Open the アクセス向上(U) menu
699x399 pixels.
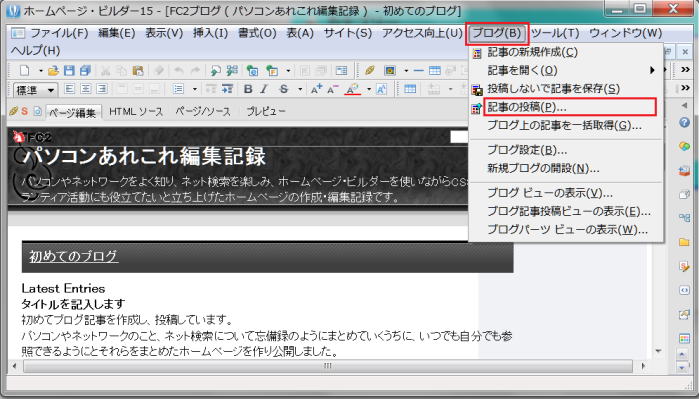422,33
